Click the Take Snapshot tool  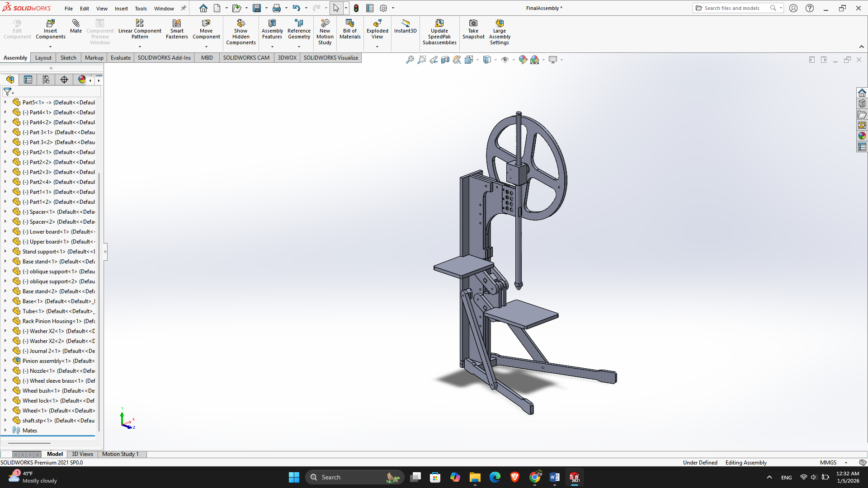coord(473,28)
